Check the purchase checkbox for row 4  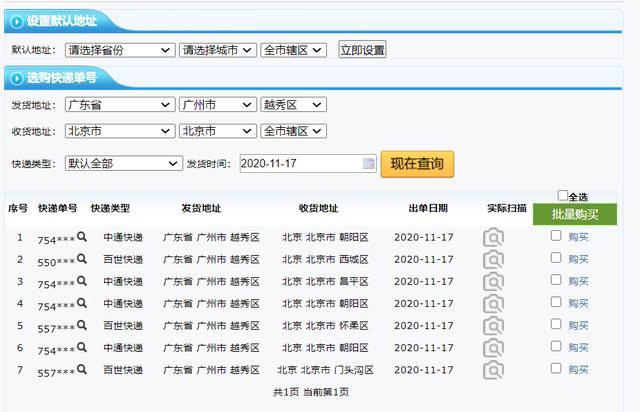point(556,302)
